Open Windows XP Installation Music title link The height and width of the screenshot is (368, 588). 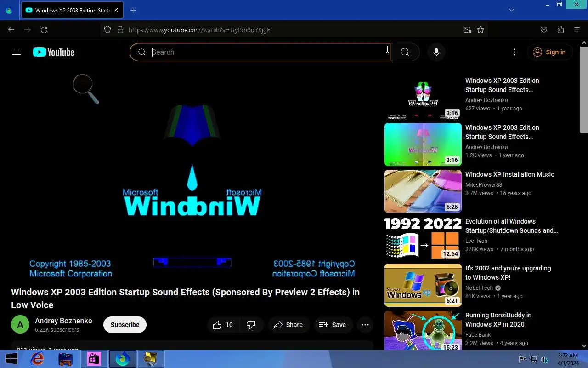click(510, 174)
